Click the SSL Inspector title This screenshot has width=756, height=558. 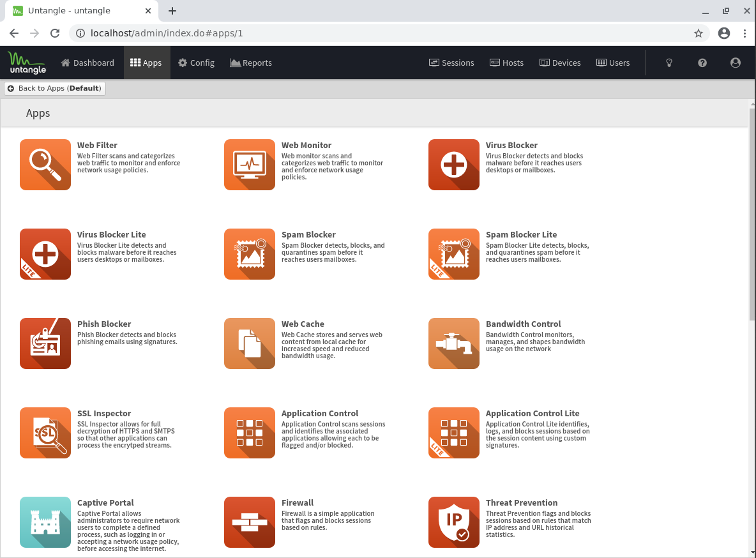pyautogui.click(x=104, y=413)
